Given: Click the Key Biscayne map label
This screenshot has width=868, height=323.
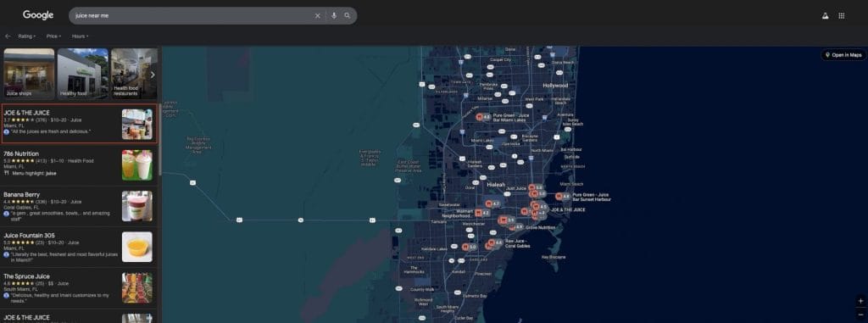Looking at the screenshot, I should 554,257.
